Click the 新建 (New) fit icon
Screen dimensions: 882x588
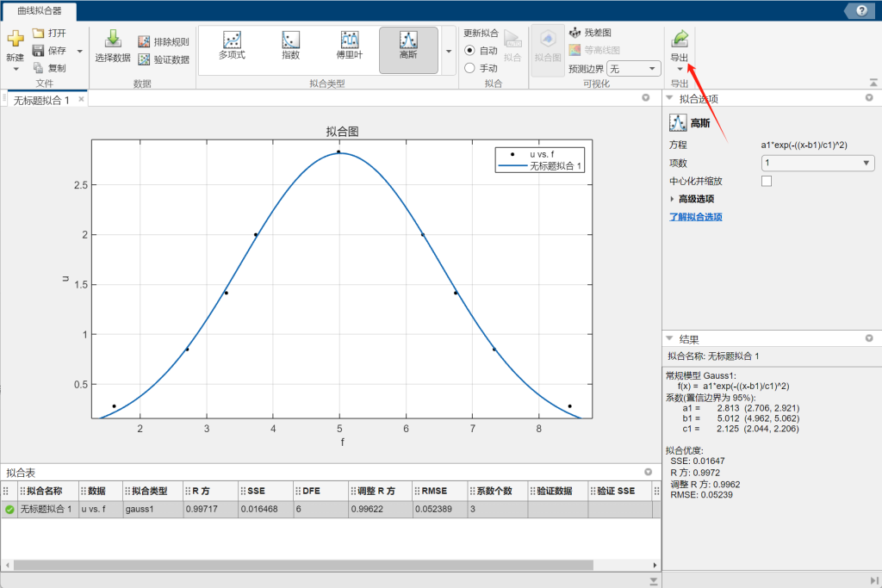tap(15, 39)
